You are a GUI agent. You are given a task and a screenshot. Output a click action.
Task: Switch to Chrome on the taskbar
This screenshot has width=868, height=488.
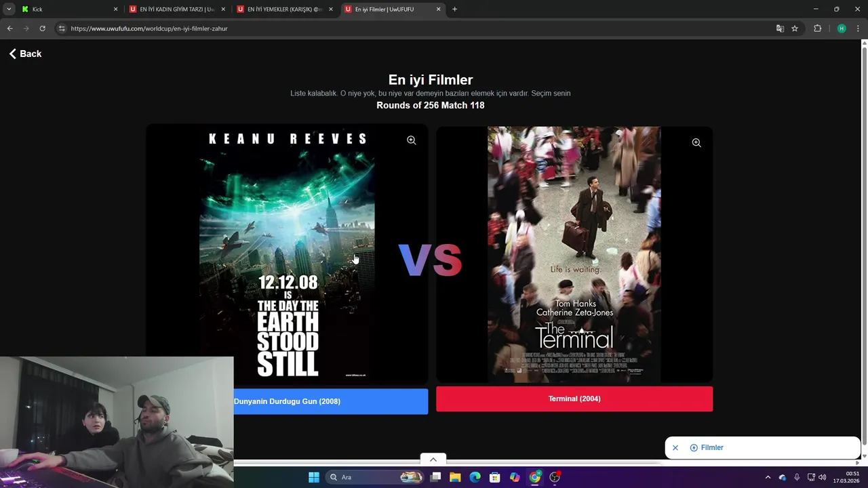point(535,477)
